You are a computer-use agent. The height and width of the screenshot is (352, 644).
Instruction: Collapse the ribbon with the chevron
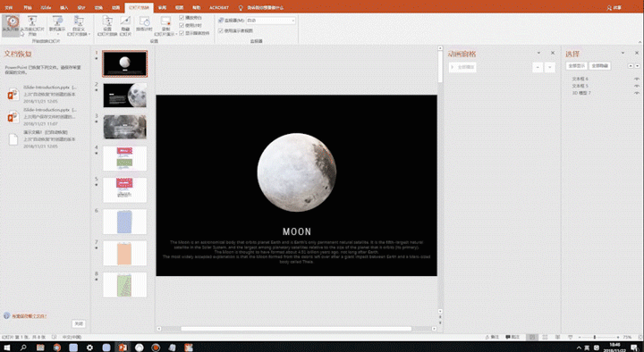(x=640, y=42)
